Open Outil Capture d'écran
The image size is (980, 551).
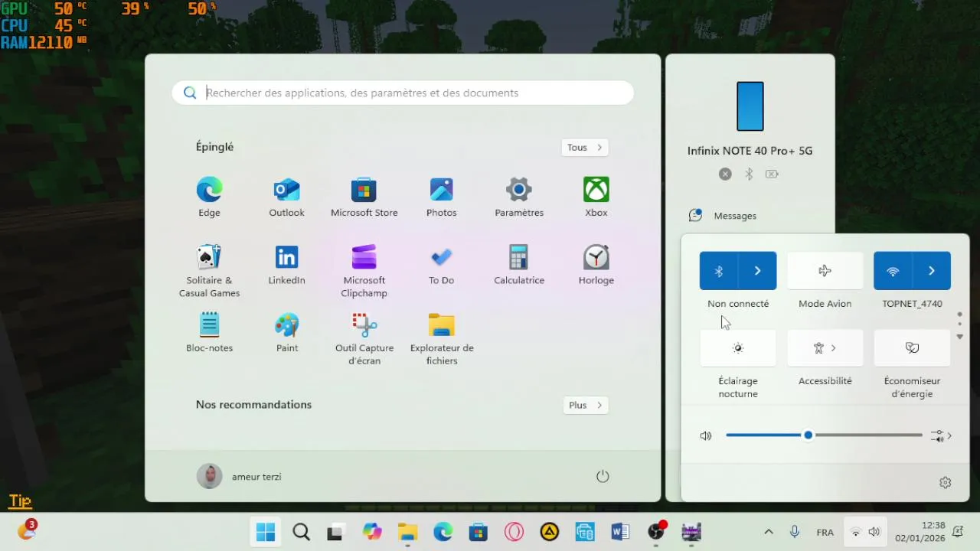point(364,338)
